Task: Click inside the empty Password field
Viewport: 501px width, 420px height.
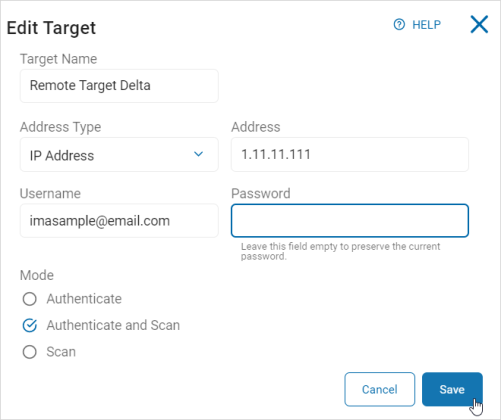Action: (350, 221)
